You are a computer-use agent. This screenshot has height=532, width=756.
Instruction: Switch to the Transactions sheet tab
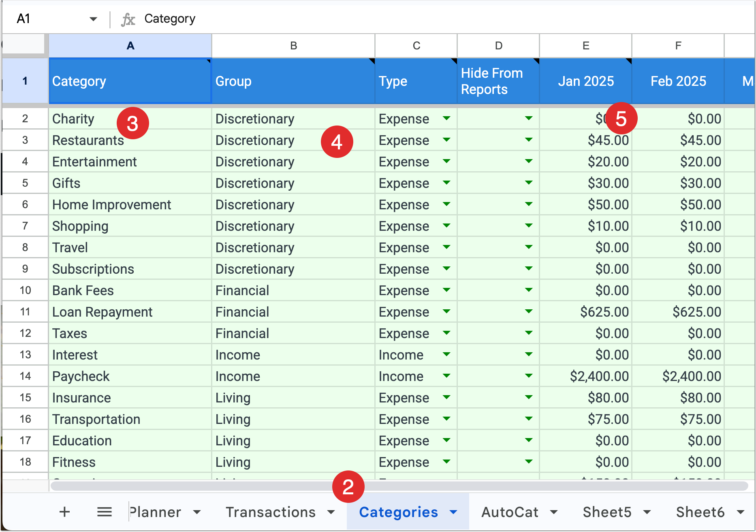pyautogui.click(x=271, y=512)
